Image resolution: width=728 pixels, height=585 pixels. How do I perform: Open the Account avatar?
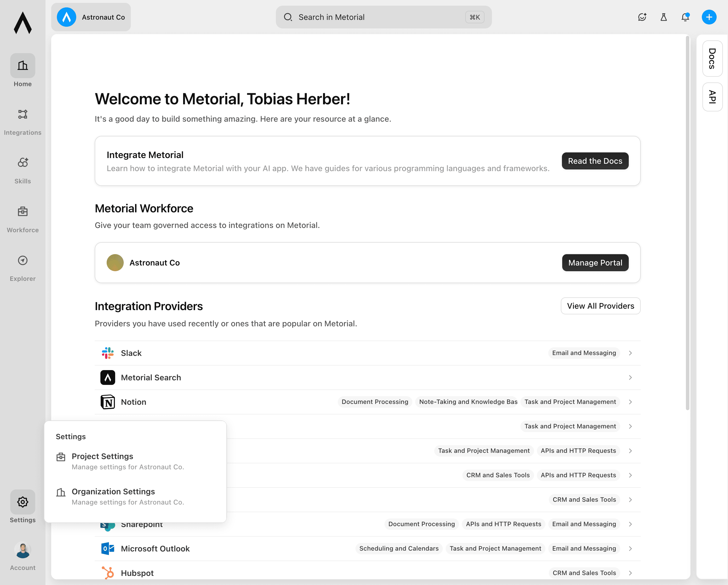click(23, 550)
